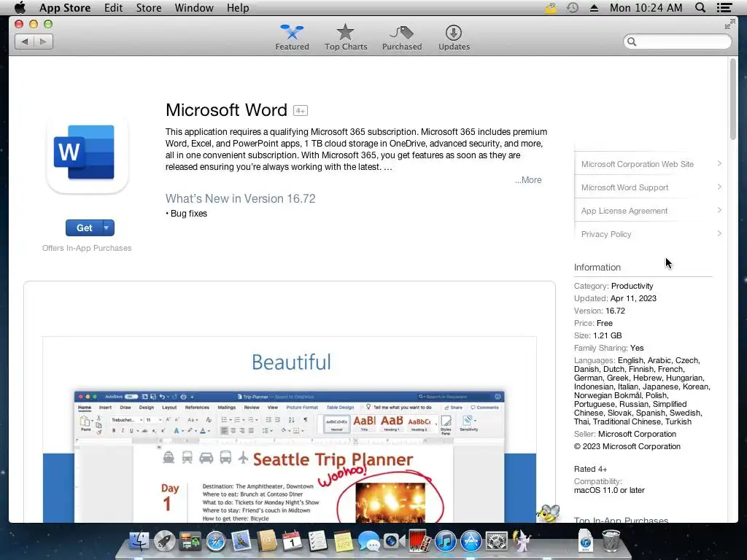747x560 pixels.
Task: Click the Microsoft Word app icon
Action: point(88,154)
